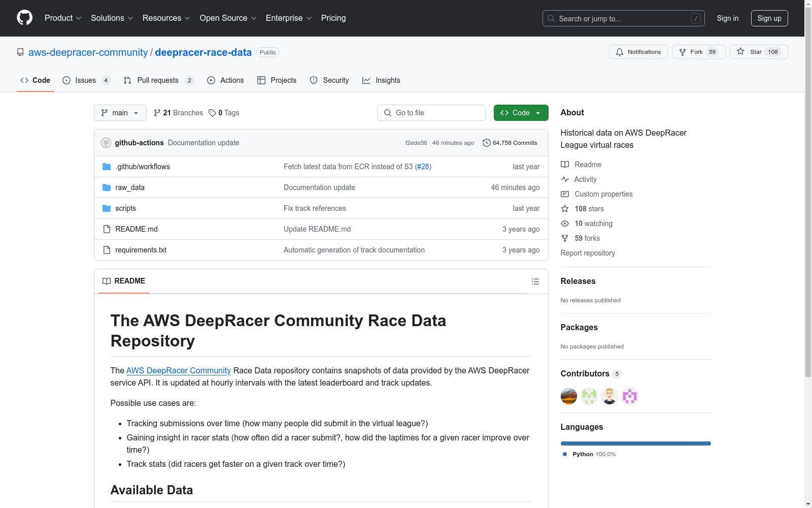Select the README tab heading
The width and height of the screenshot is (812, 508).
click(x=124, y=281)
